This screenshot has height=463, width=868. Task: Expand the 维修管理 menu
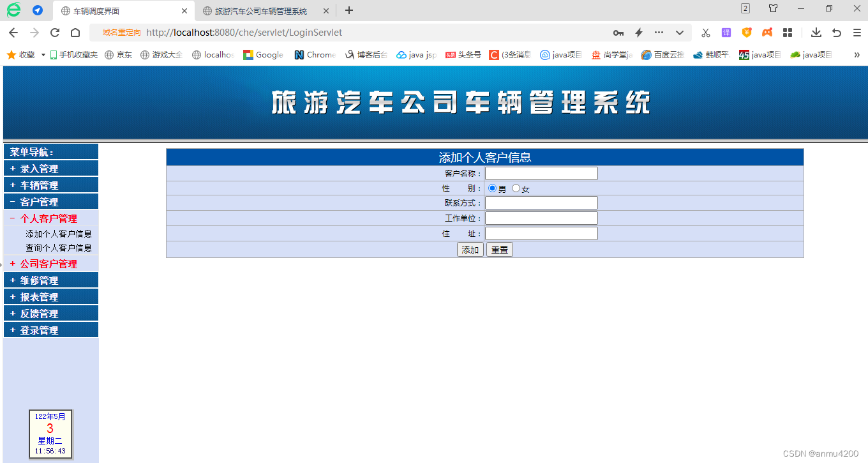coord(51,280)
